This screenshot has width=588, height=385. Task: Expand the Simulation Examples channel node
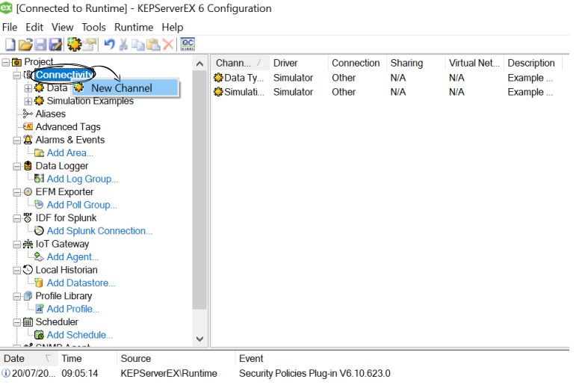pos(28,101)
